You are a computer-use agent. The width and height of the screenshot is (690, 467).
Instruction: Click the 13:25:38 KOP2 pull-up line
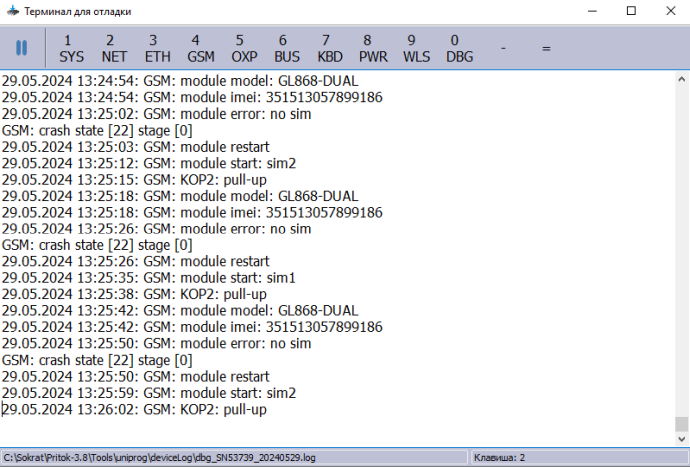134,294
